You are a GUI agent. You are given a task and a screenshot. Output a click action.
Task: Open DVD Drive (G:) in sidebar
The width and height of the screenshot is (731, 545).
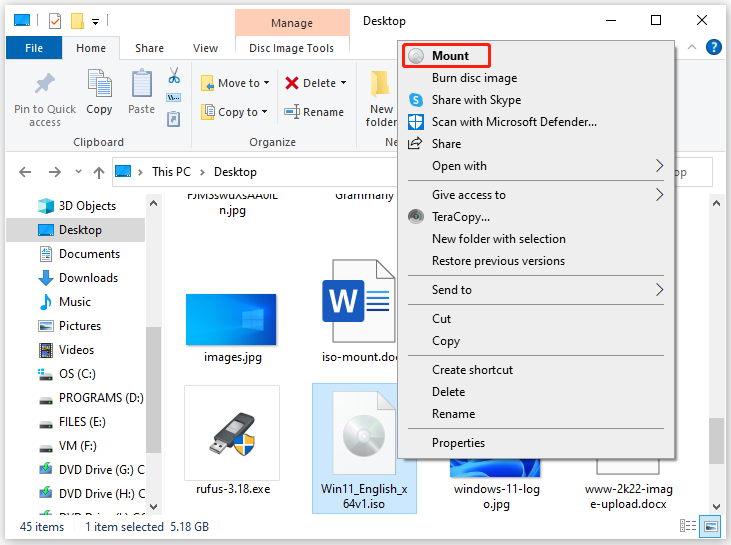pos(101,469)
